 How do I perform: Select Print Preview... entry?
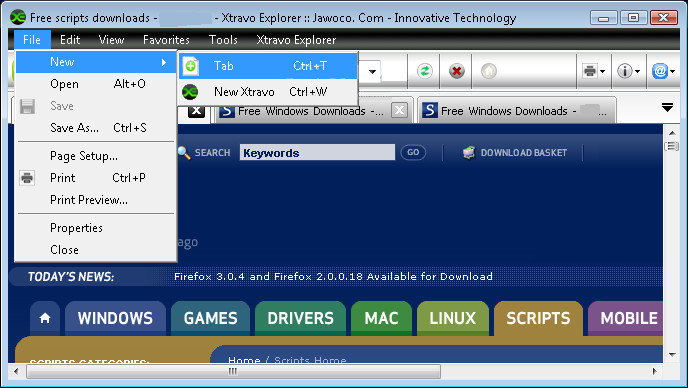tap(96, 200)
